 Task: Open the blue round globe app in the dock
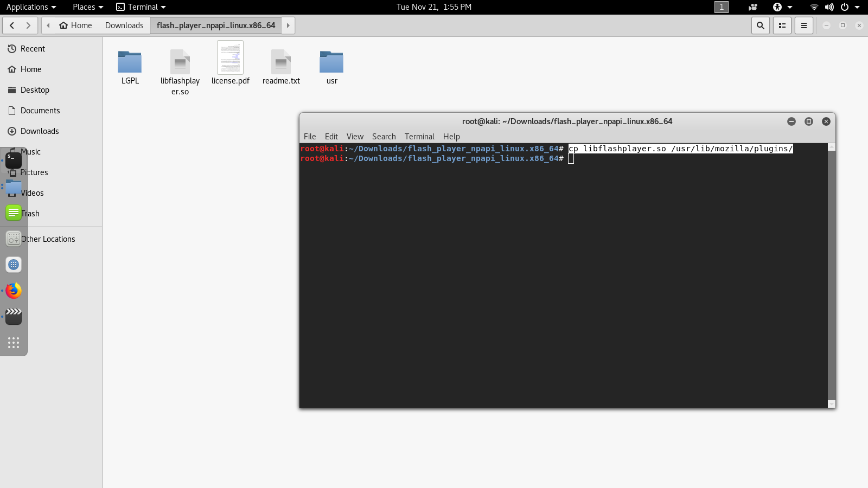tap(14, 265)
